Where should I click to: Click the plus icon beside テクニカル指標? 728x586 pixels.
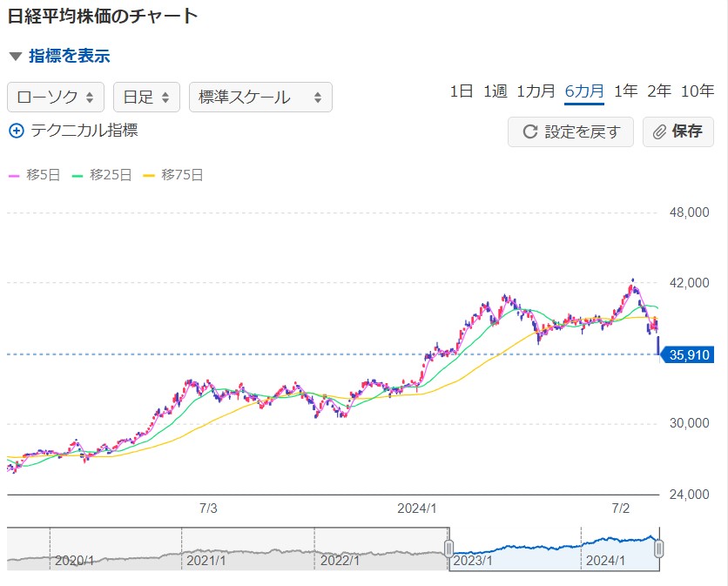click(x=17, y=131)
